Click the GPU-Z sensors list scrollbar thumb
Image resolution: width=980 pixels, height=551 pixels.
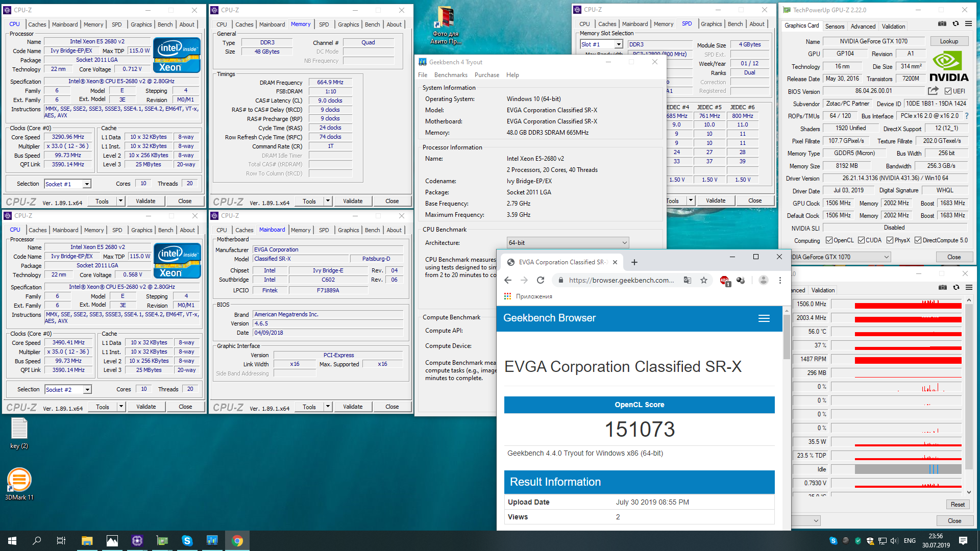pyautogui.click(x=969, y=386)
